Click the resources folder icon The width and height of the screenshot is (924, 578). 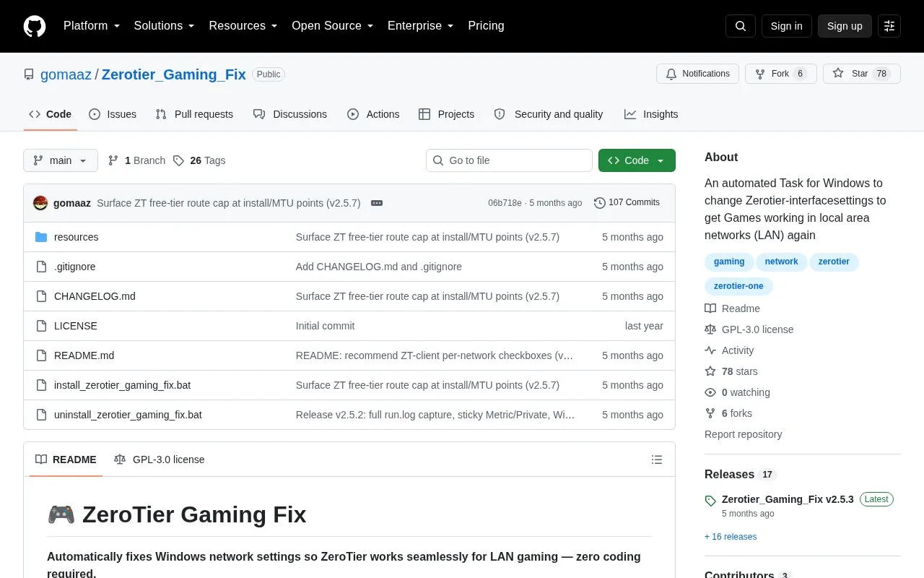[41, 237]
